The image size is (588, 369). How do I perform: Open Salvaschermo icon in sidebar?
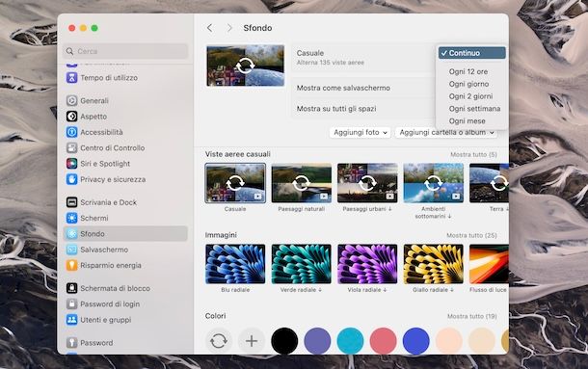coord(71,250)
